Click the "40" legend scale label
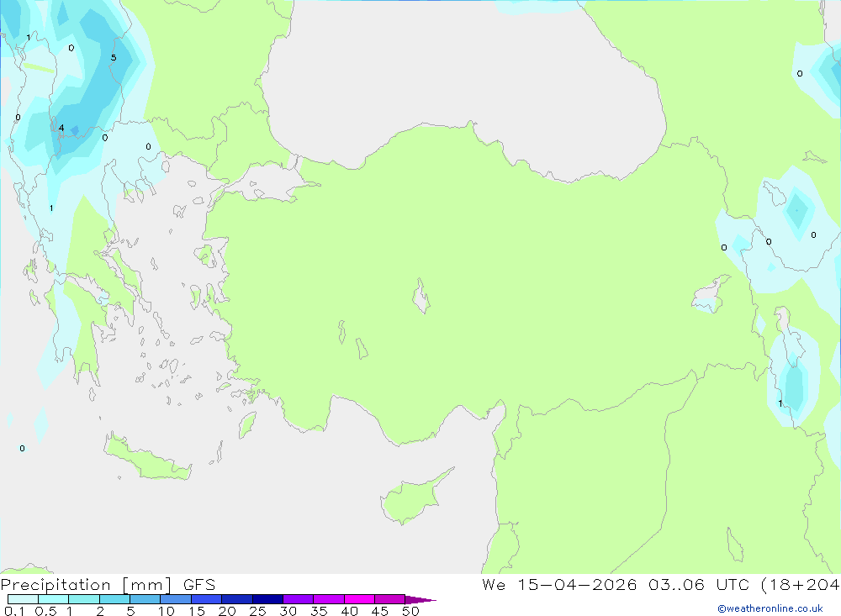The height and width of the screenshot is (616, 841). point(350,611)
